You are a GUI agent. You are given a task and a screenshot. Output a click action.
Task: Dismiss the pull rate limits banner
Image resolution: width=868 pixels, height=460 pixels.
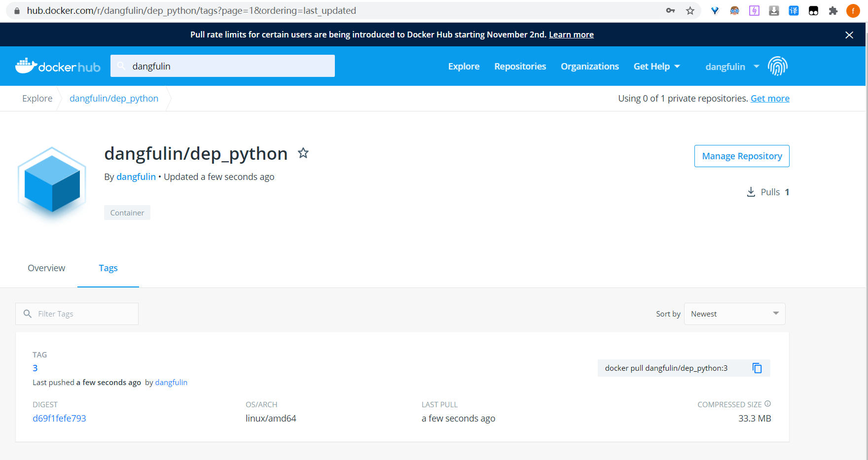[849, 35]
